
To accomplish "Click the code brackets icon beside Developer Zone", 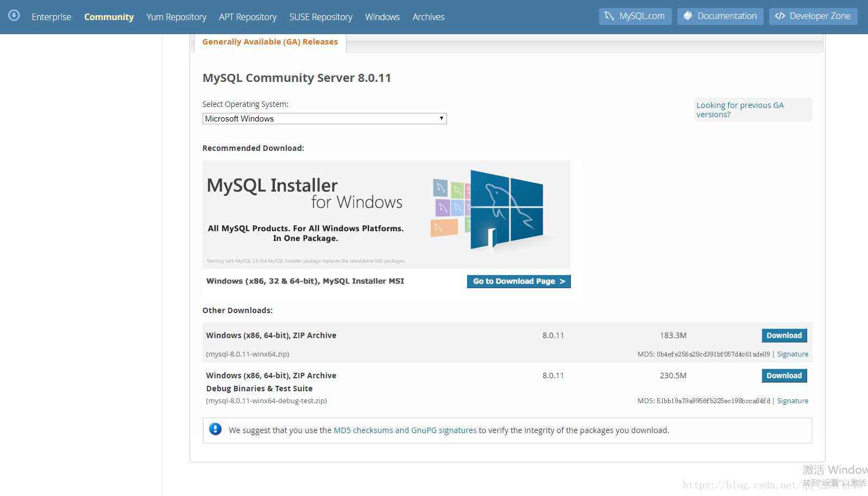I will click(780, 16).
